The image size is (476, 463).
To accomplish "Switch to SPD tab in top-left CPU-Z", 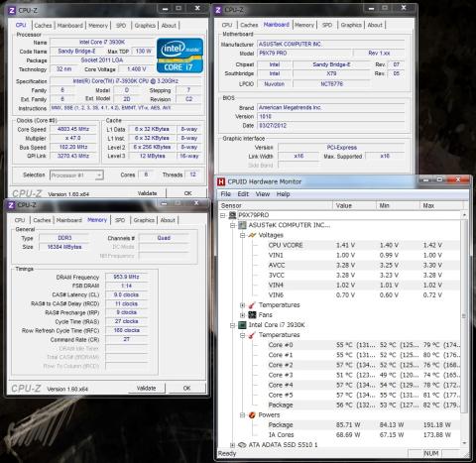I will (121, 26).
